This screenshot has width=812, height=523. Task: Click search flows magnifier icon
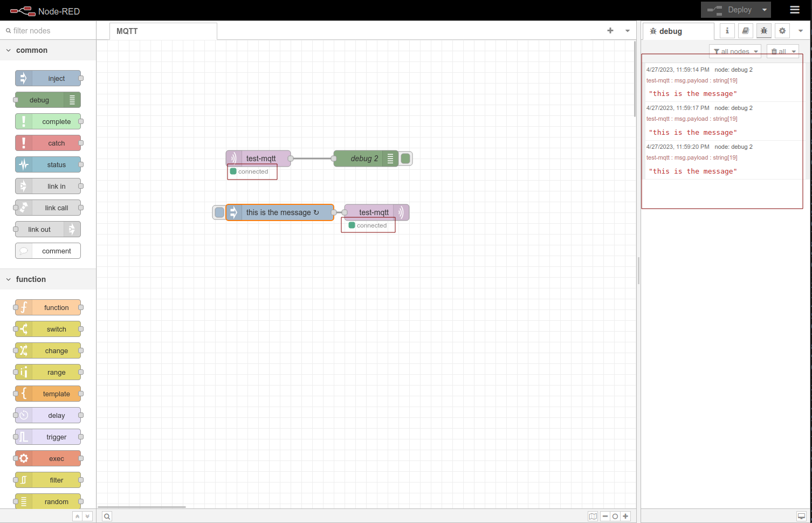[107, 516]
